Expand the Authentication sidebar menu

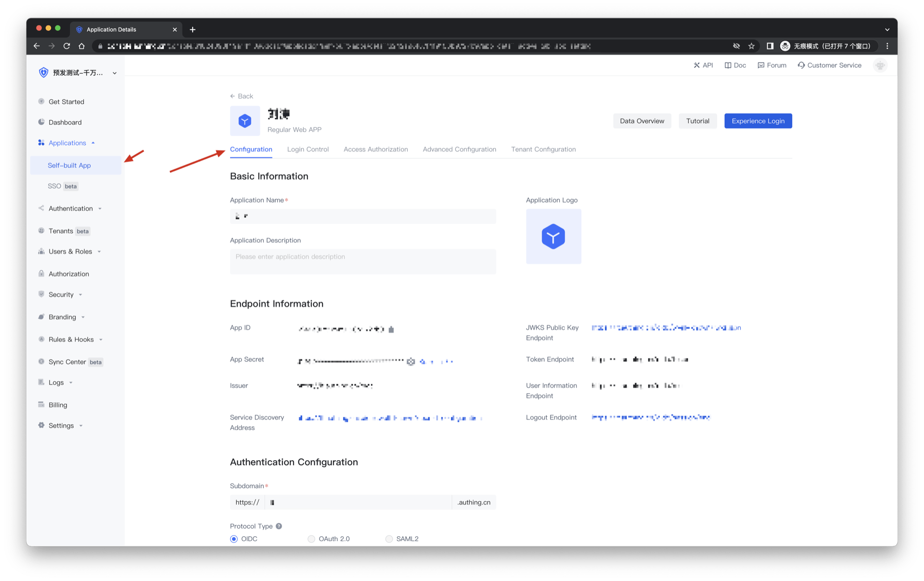tap(71, 208)
